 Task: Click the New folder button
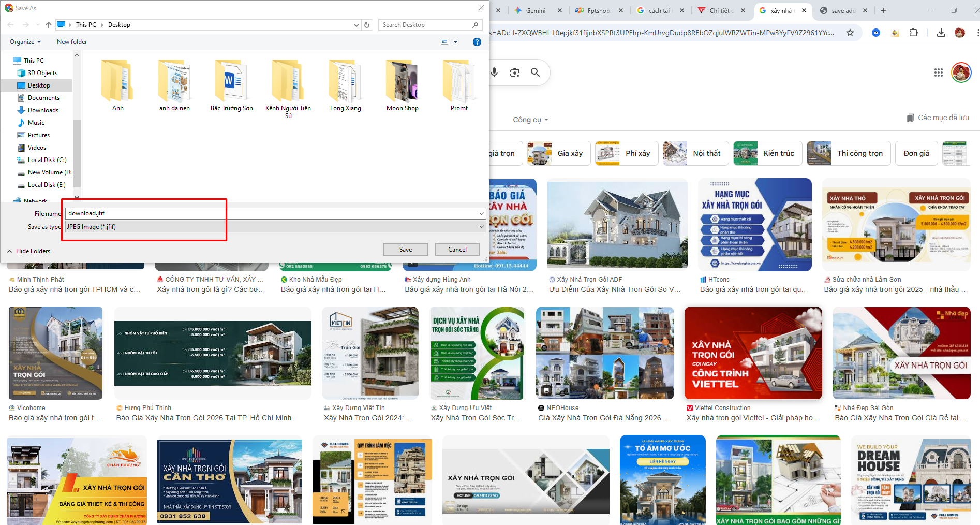coord(72,42)
